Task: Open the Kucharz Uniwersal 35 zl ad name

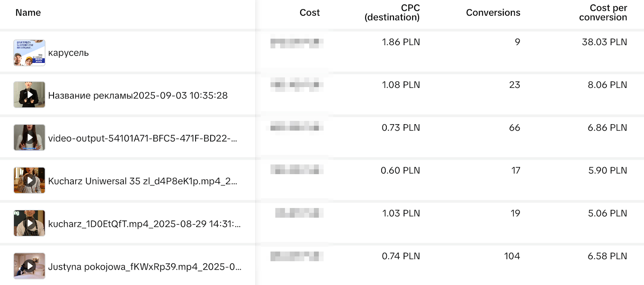Action: [142, 181]
